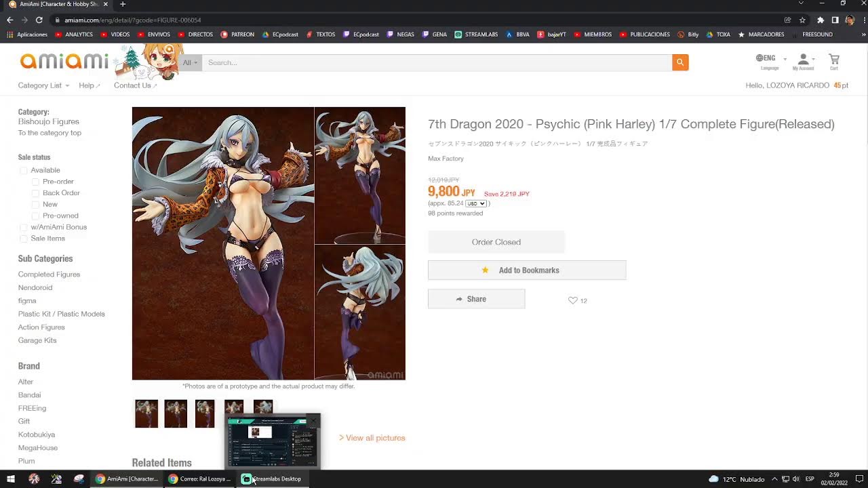The image size is (868, 488).
Task: Click the orange search magnifier button
Action: 680,62
